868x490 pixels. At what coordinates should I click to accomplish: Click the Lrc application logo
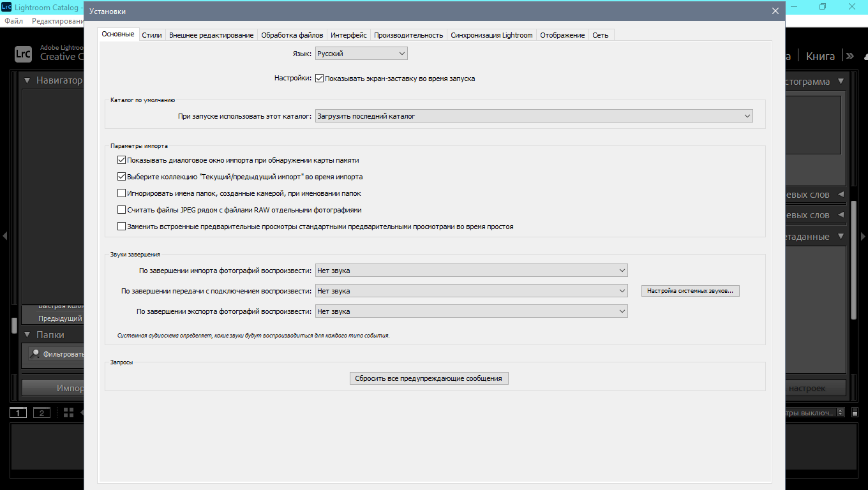(23, 54)
